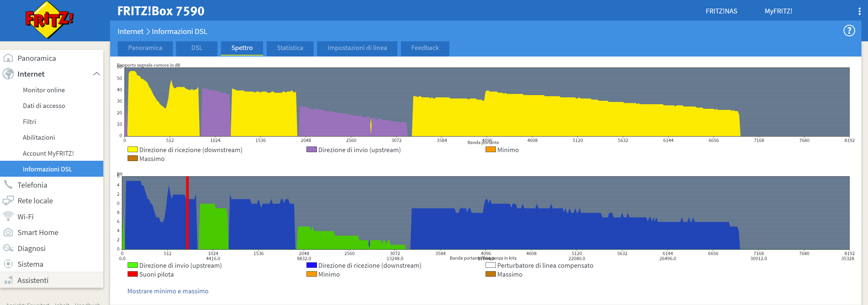This screenshot has width=868, height=305.
Task: Click the Wi-Fi signal icon
Action: 8,217
